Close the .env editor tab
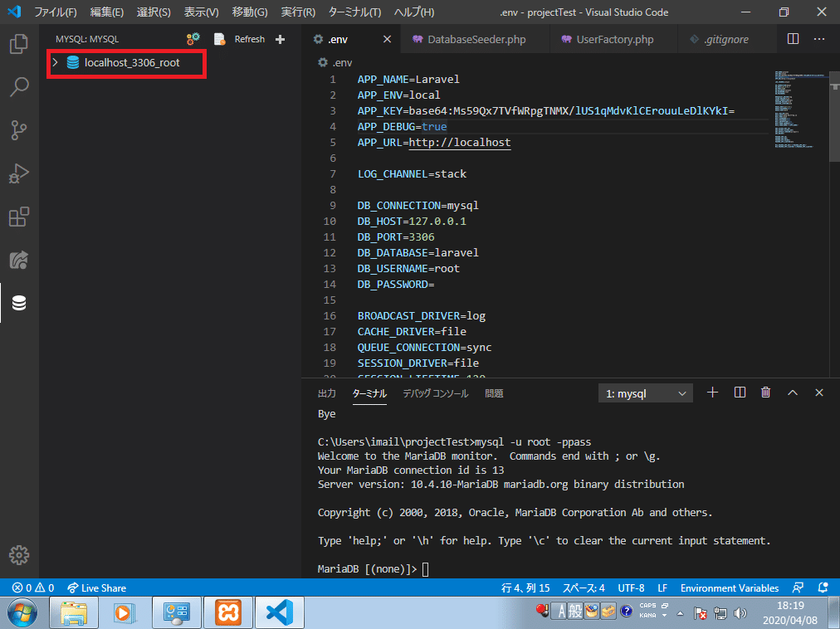 tap(387, 39)
